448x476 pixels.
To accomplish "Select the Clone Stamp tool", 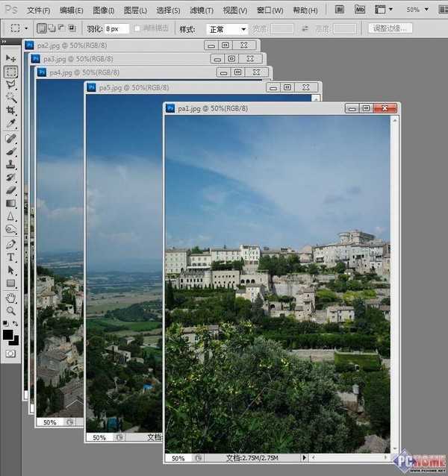I will 10,164.
